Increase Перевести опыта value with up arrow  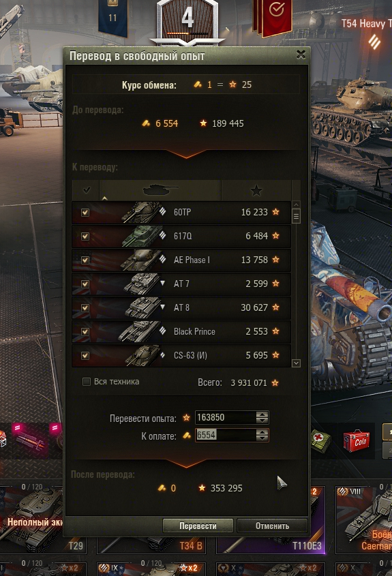click(x=262, y=414)
